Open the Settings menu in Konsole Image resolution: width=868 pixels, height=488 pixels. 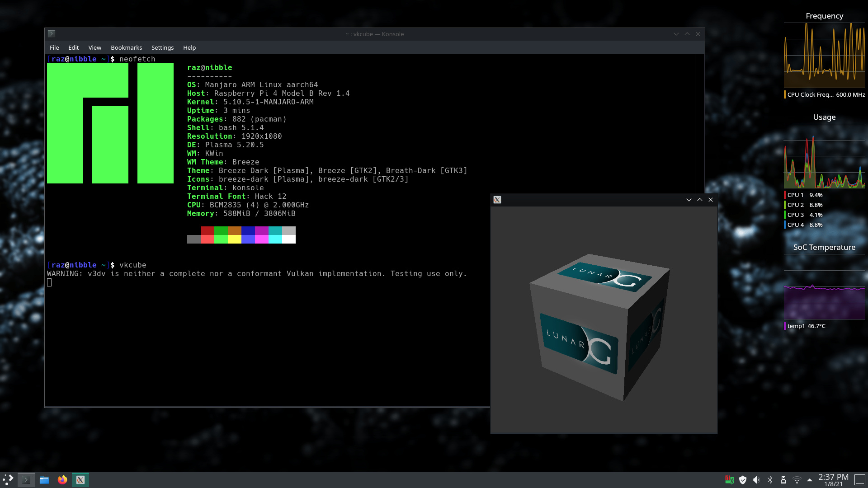[x=162, y=47]
